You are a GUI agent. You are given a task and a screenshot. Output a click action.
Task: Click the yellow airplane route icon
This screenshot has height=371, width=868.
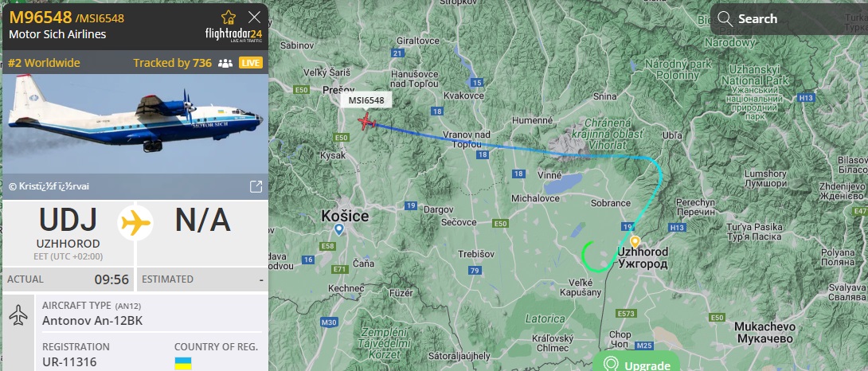(x=135, y=223)
